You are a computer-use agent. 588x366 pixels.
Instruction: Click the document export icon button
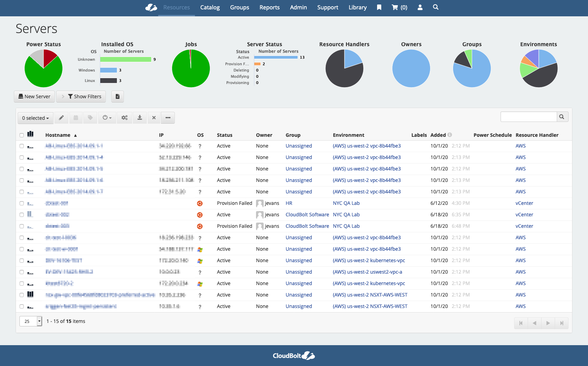118,97
